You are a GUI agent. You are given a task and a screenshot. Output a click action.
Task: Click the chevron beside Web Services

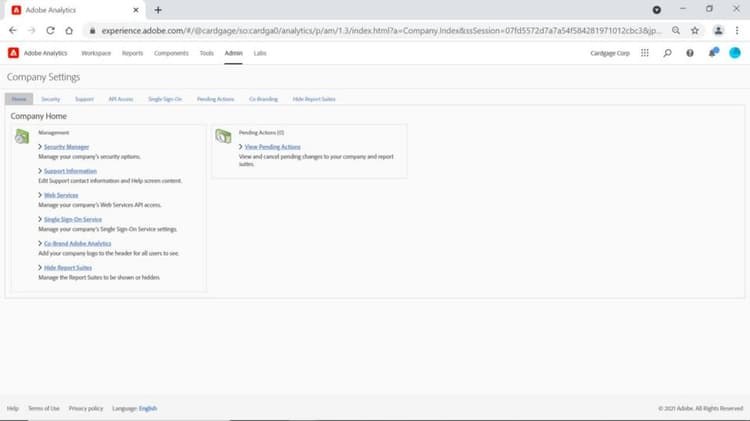40,195
